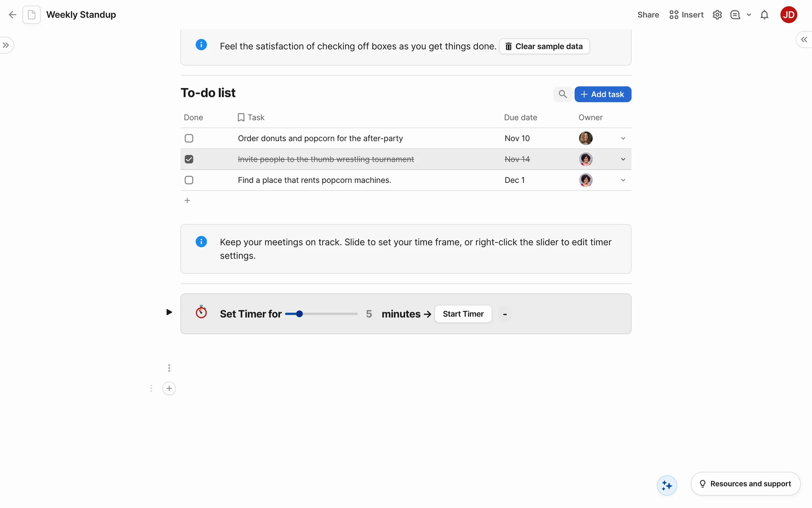812x508 pixels.
Task: Collapse the right side panel
Action: (x=804, y=39)
